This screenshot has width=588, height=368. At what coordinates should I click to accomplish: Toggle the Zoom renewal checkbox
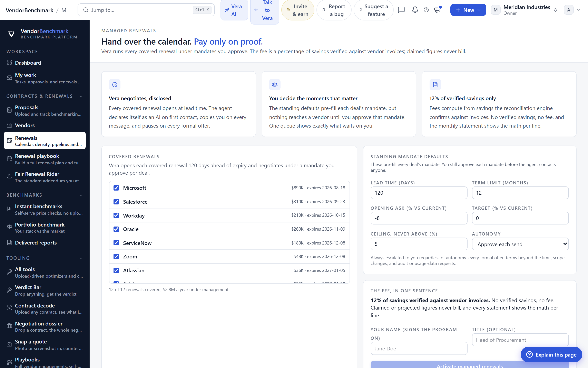116,257
